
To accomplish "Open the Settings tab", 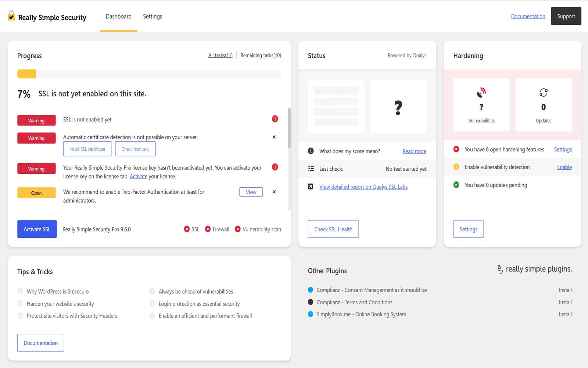I will tap(153, 17).
